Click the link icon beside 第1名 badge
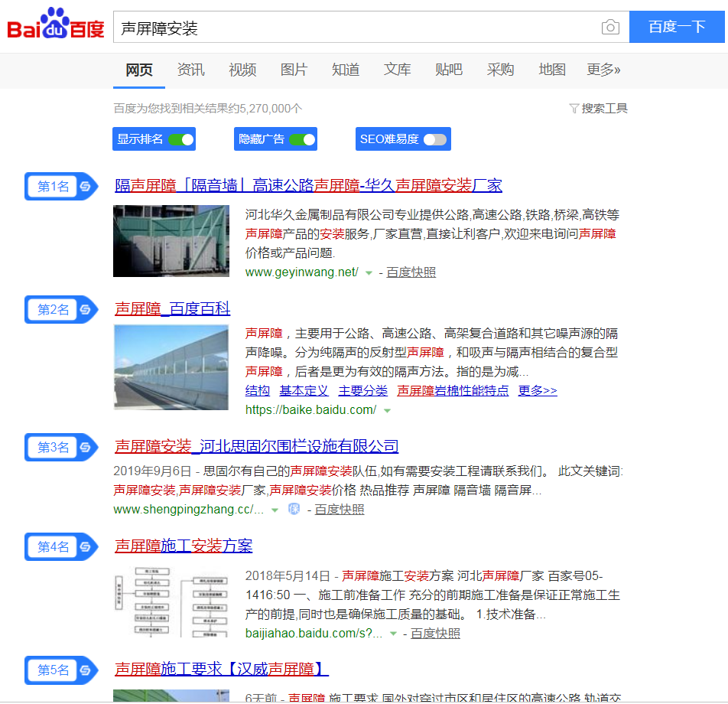The height and width of the screenshot is (704, 728). (x=86, y=187)
